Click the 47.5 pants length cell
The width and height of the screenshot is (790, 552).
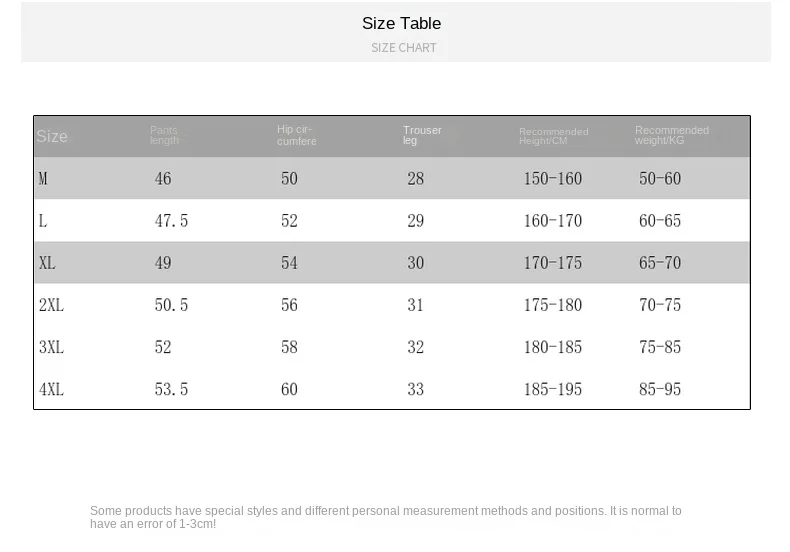pos(171,221)
